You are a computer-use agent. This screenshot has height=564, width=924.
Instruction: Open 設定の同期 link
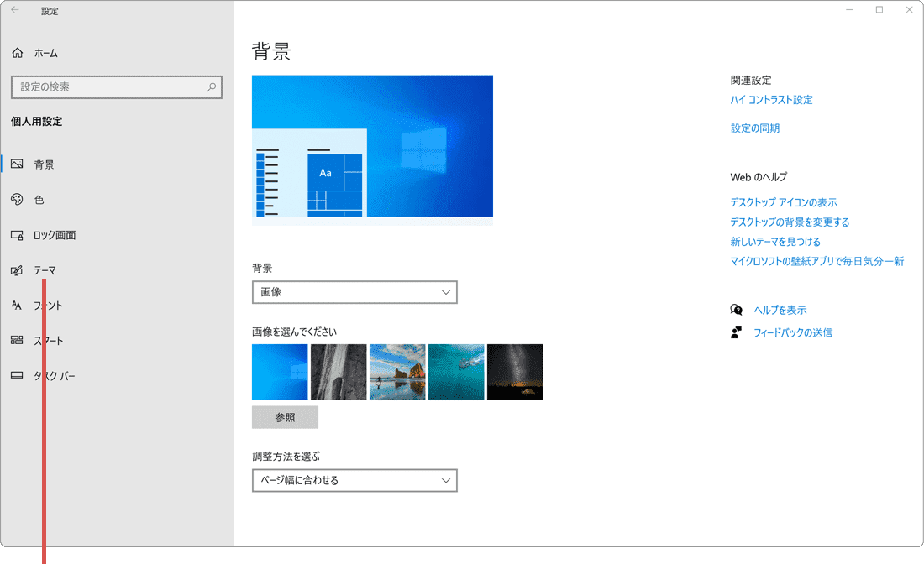point(755,128)
